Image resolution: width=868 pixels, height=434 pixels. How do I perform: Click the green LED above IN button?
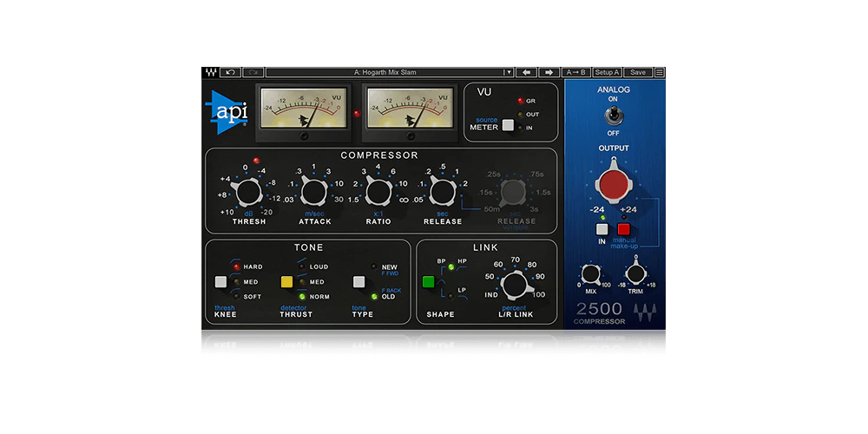coord(602,218)
